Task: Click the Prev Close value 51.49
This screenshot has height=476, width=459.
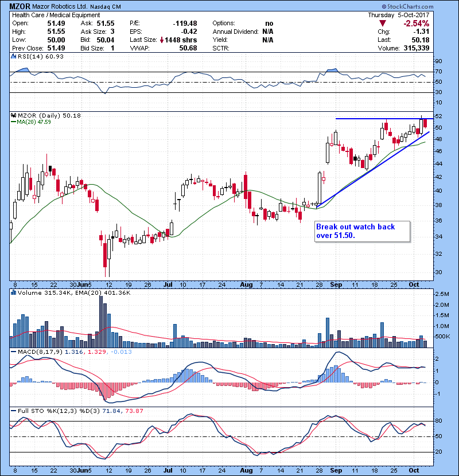Action: (56, 48)
